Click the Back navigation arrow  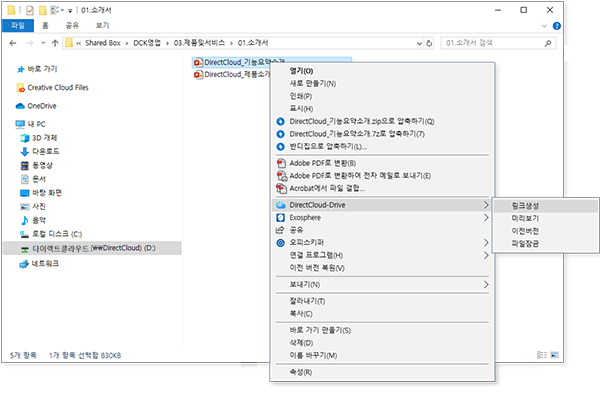pyautogui.click(x=13, y=43)
